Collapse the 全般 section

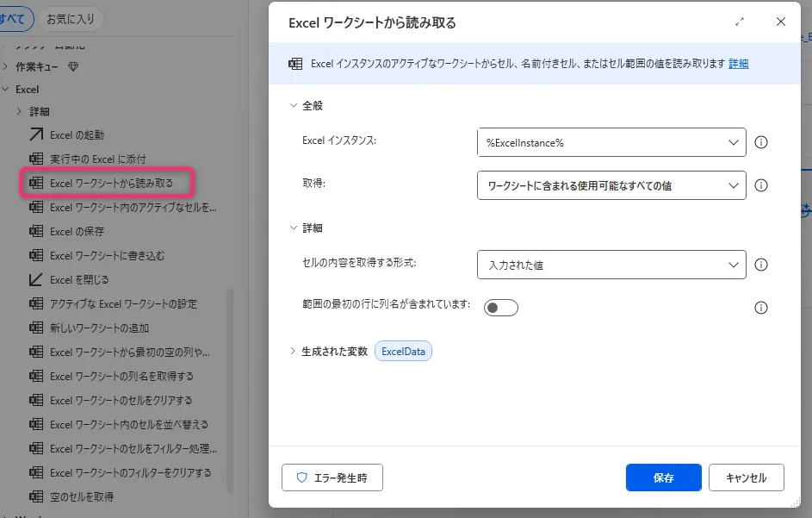pyautogui.click(x=294, y=105)
